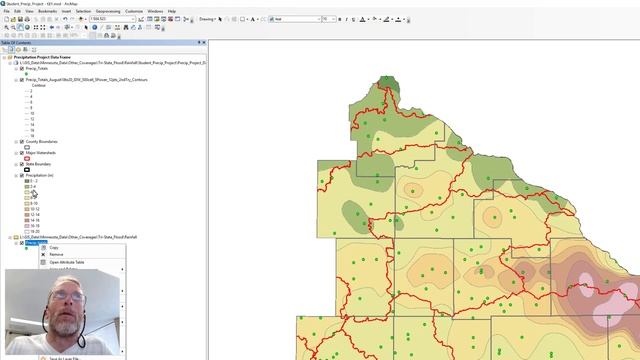Uncheck County Boundaries layer checkbox
640x360 pixels.
tap(22, 142)
